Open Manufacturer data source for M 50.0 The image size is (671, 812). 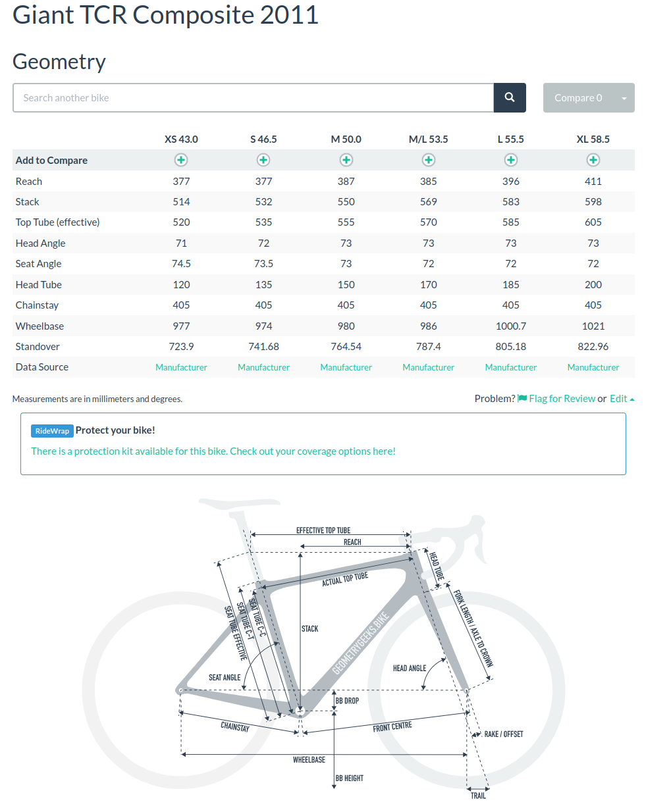[346, 367]
